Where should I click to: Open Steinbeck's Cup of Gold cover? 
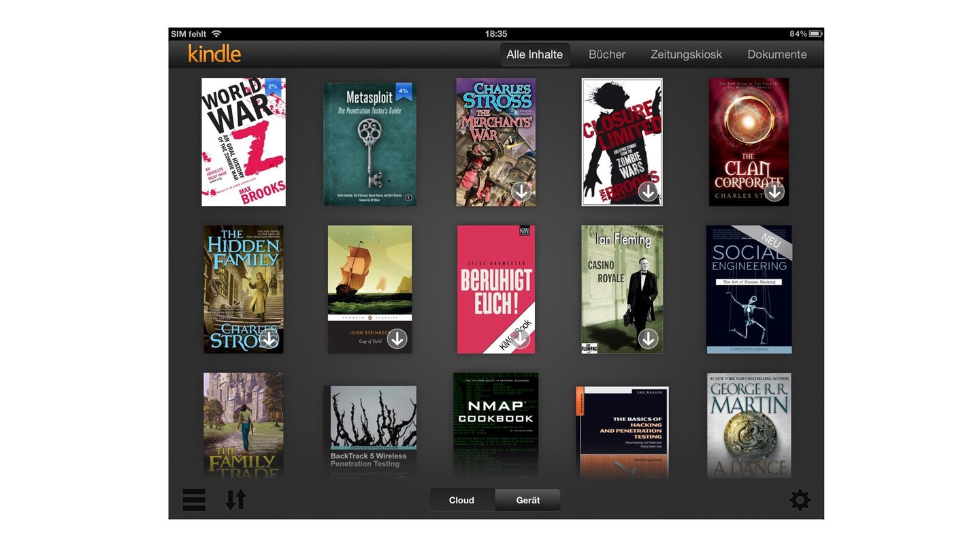370,289
